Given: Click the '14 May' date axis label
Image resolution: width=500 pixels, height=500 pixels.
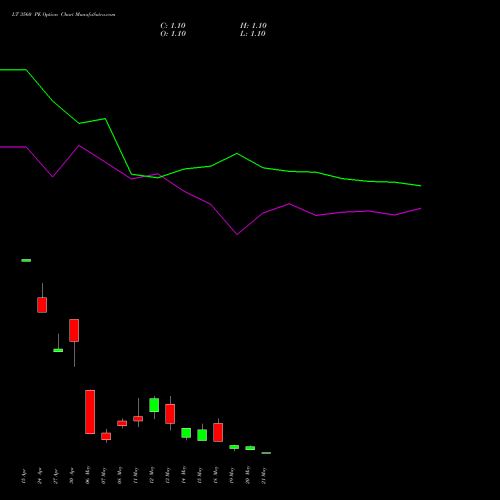Looking at the screenshot, I should (x=184, y=475).
